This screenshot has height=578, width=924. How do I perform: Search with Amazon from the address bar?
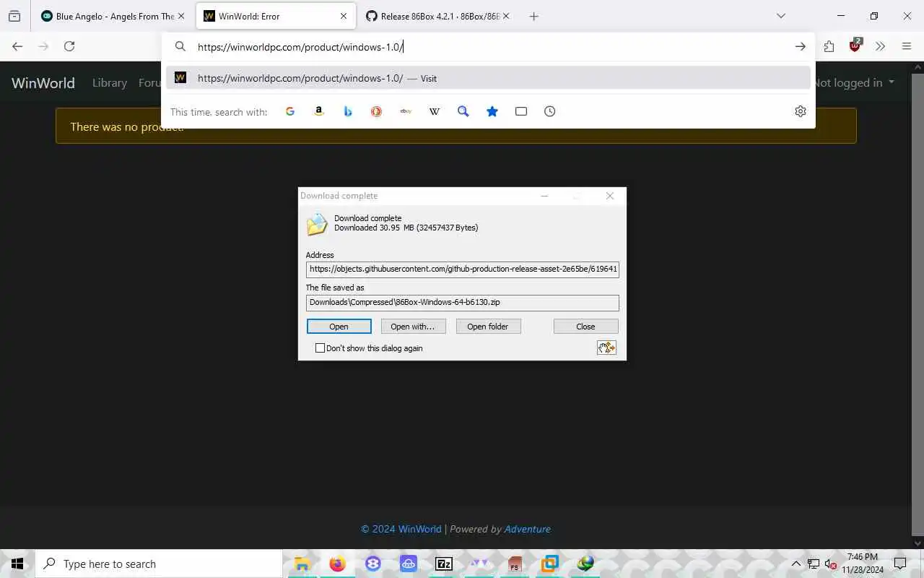[x=319, y=111]
